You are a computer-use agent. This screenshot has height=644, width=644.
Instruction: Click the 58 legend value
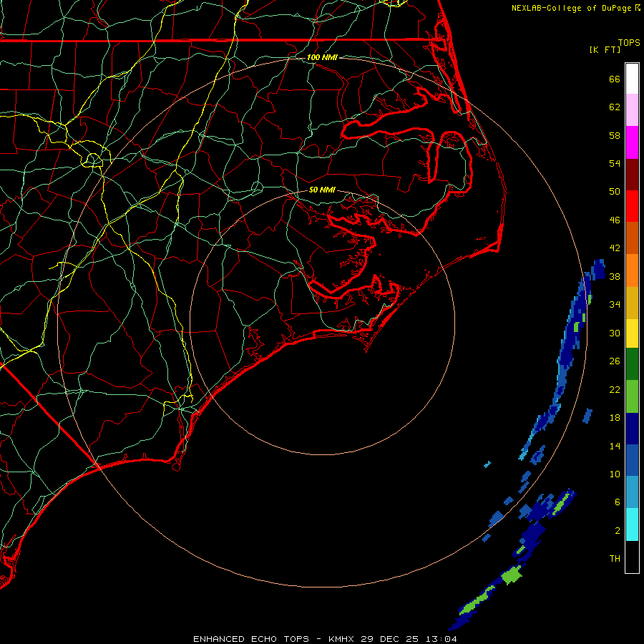coord(615,135)
